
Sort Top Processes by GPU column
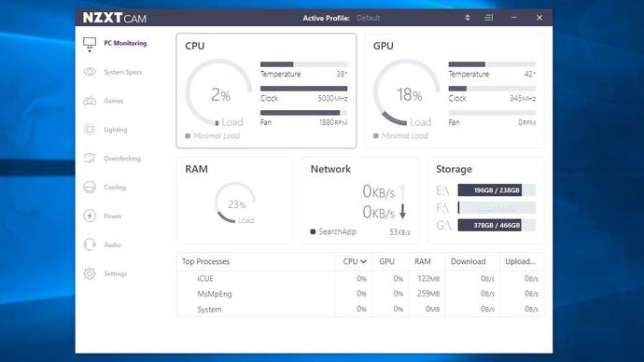click(x=386, y=261)
